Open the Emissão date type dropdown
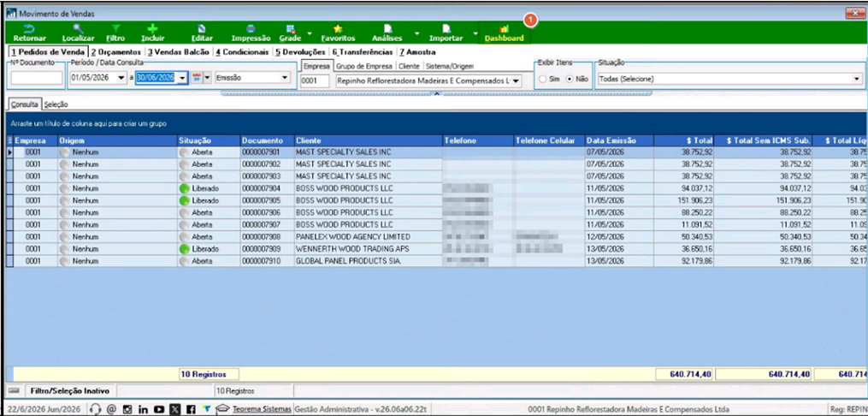The image size is (868, 416). point(285,78)
